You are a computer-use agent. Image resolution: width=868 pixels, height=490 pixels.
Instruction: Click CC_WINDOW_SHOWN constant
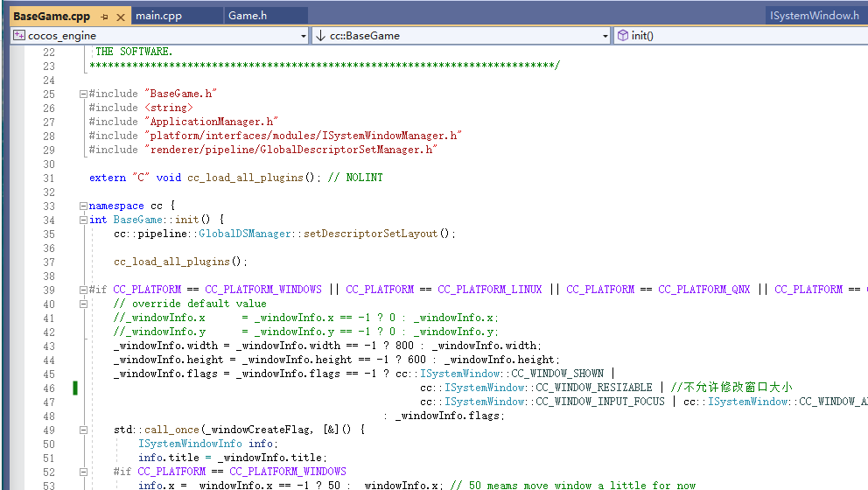point(557,374)
